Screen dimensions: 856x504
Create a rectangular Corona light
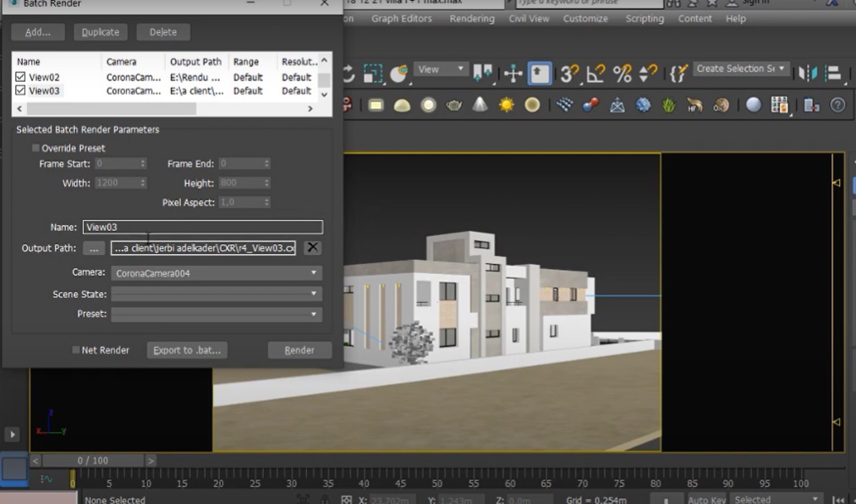[376, 105]
